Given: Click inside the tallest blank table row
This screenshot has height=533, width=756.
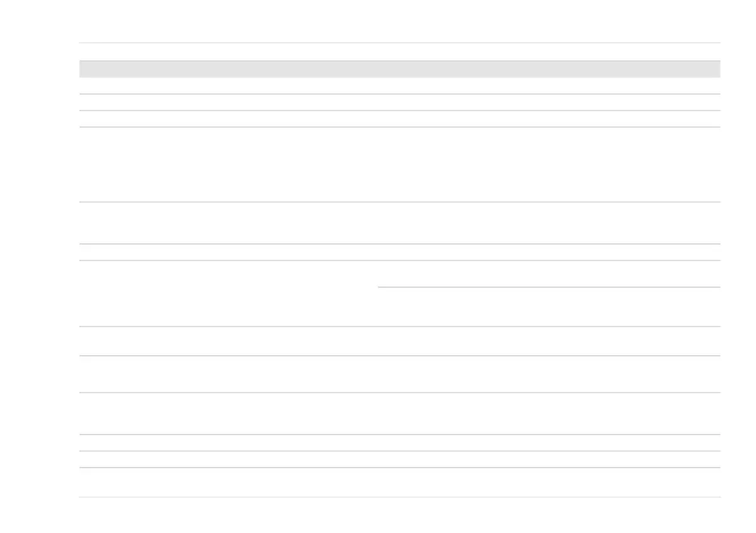Looking at the screenshot, I should 399,165.
